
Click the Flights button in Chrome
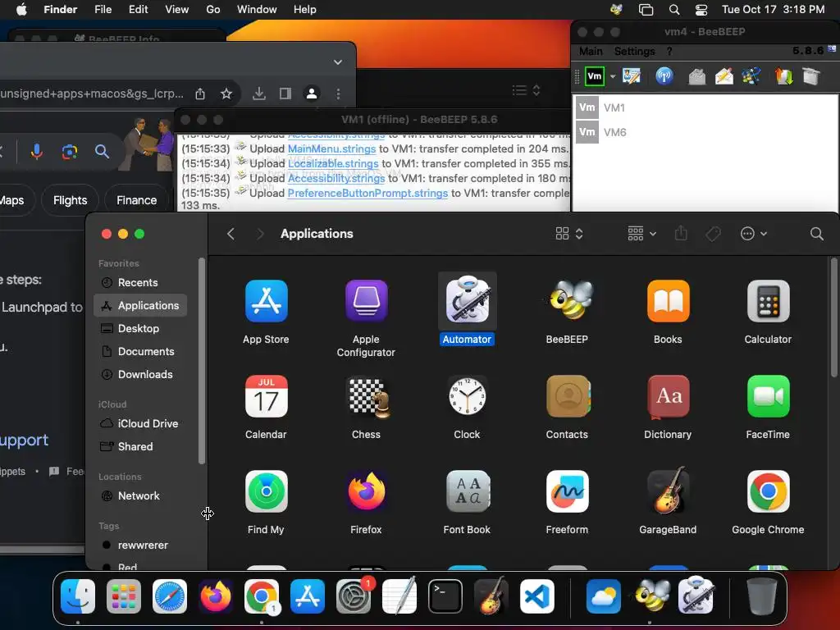pos(71,200)
